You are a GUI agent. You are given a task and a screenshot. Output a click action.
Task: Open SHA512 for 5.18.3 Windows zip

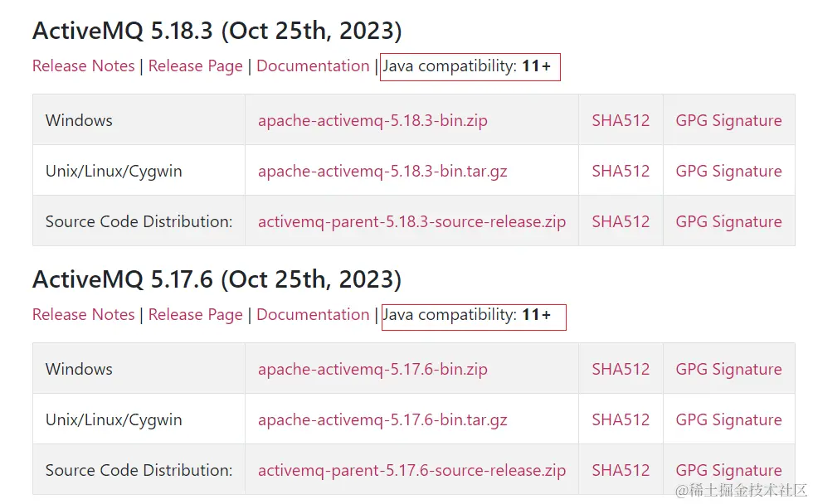pos(621,120)
